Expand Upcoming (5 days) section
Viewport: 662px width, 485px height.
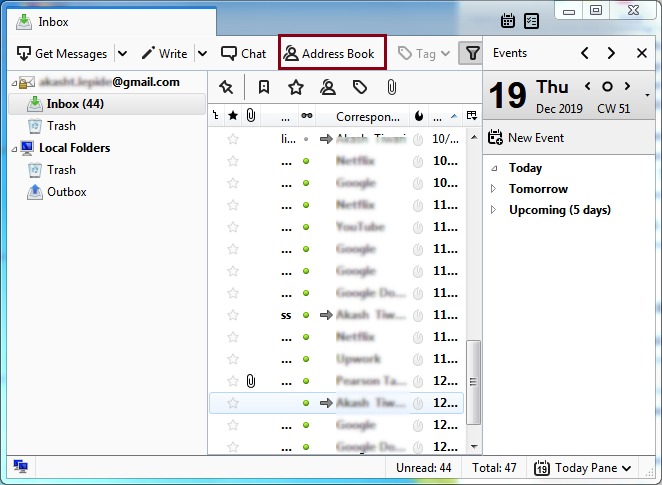pyautogui.click(x=493, y=210)
